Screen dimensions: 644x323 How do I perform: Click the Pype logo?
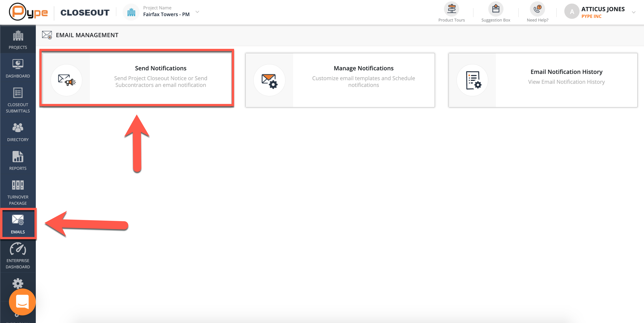click(x=28, y=12)
